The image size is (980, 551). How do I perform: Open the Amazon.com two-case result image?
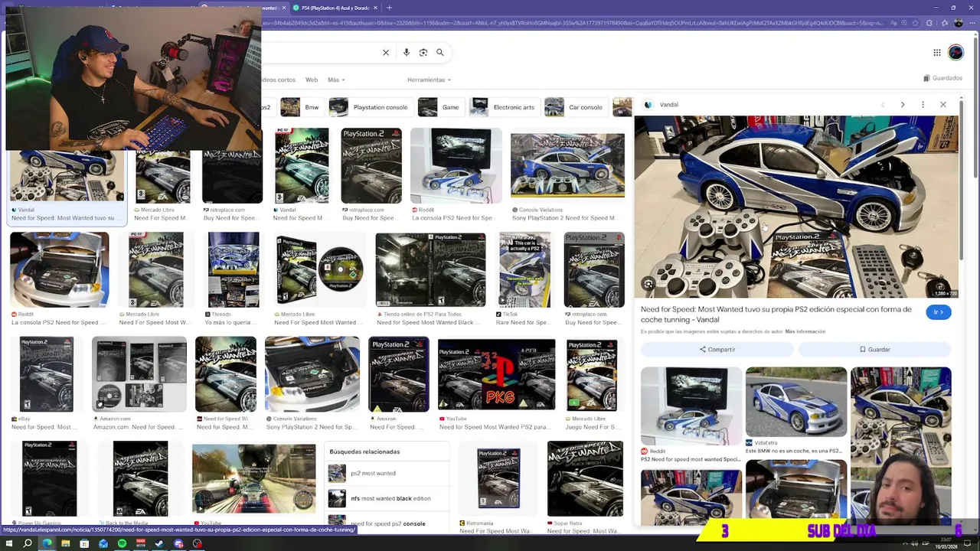[139, 374]
